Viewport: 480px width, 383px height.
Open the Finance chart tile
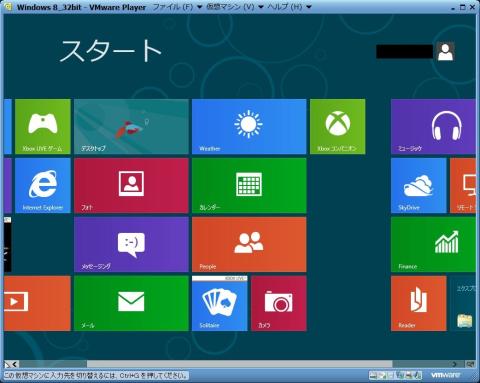click(433, 244)
